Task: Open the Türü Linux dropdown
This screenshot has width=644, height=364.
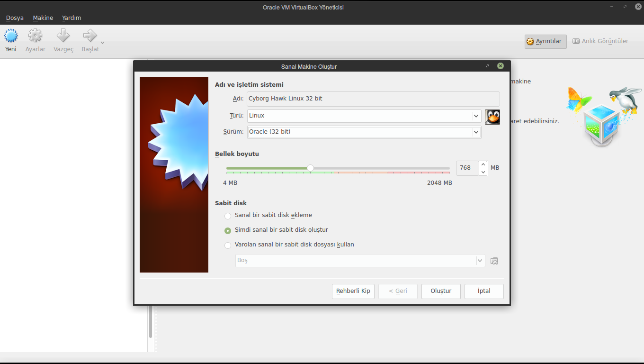Action: (364, 116)
